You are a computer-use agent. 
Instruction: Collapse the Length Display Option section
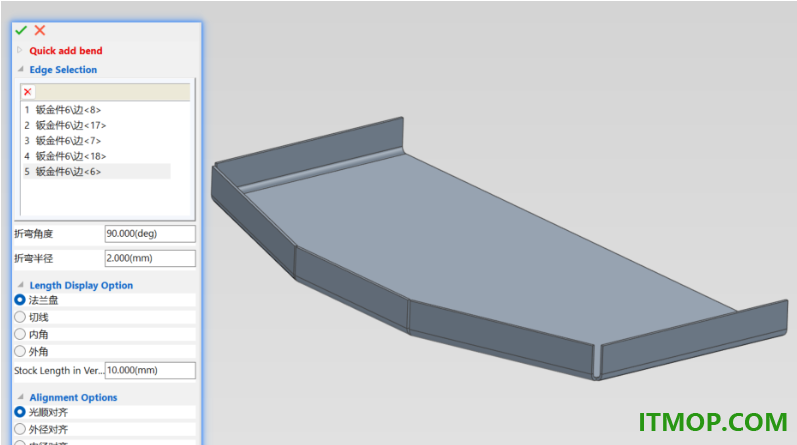click(20, 285)
